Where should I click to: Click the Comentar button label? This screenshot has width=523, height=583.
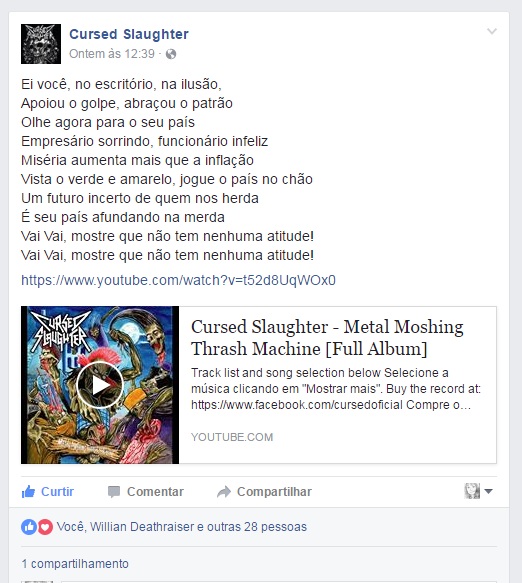pos(155,492)
